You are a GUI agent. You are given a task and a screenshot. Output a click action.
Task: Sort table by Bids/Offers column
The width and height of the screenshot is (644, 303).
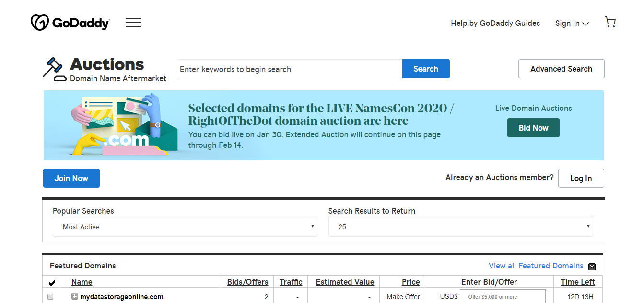(247, 282)
